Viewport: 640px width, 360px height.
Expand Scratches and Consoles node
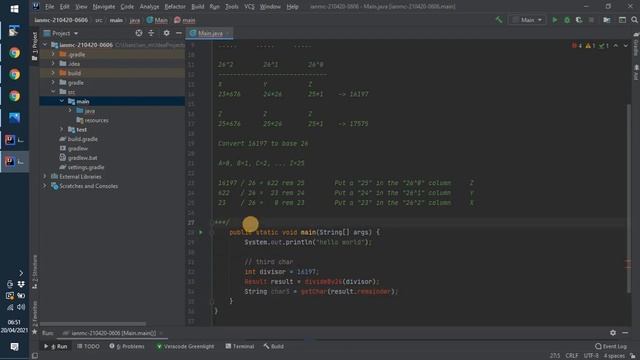point(45,186)
